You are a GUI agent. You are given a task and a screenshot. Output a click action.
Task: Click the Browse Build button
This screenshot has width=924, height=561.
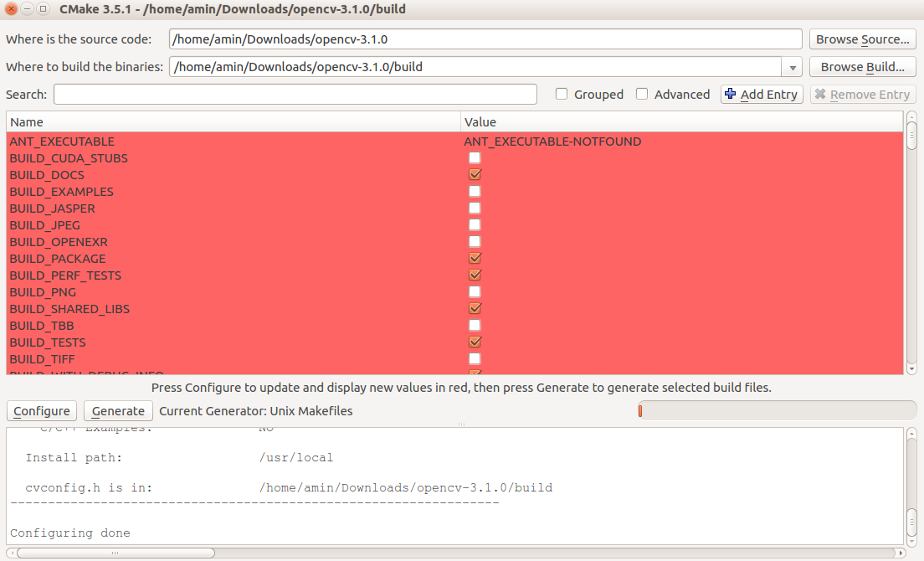pyautogui.click(x=862, y=67)
